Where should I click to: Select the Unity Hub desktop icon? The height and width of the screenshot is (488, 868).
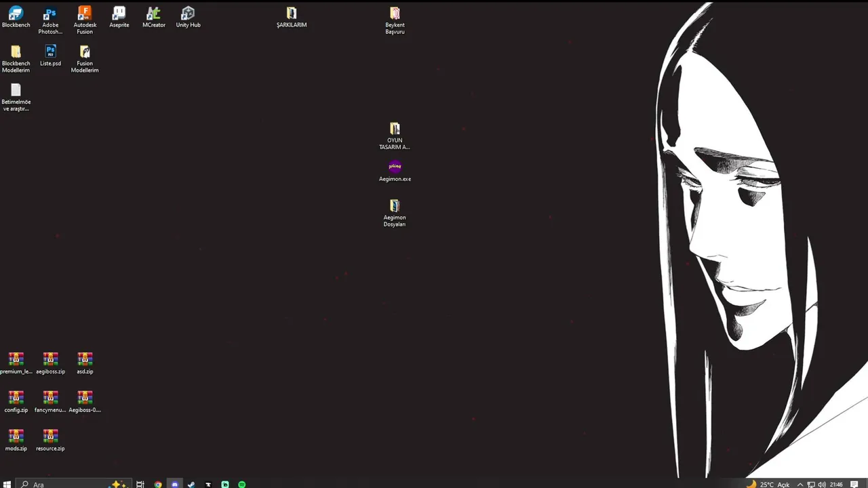189,18
